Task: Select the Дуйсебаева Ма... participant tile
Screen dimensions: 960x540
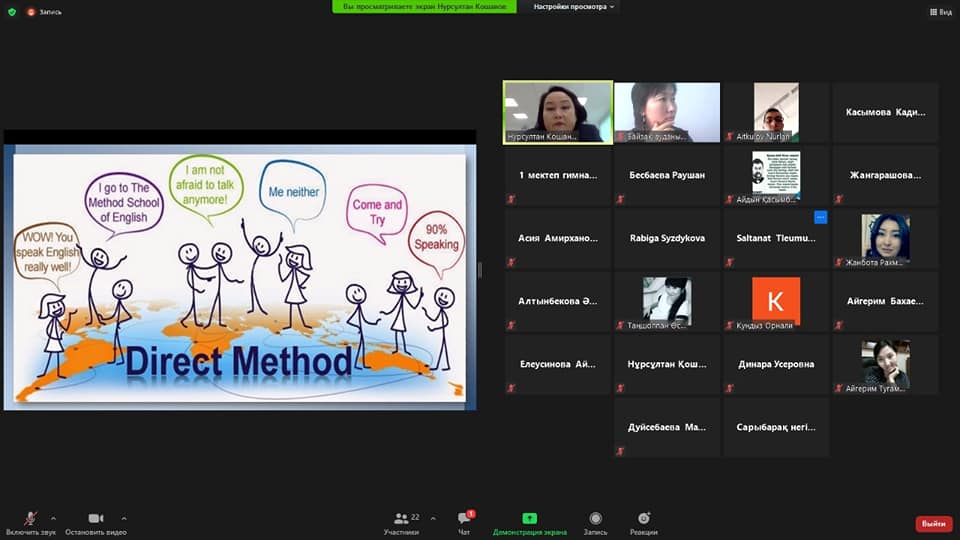Action: [x=667, y=427]
